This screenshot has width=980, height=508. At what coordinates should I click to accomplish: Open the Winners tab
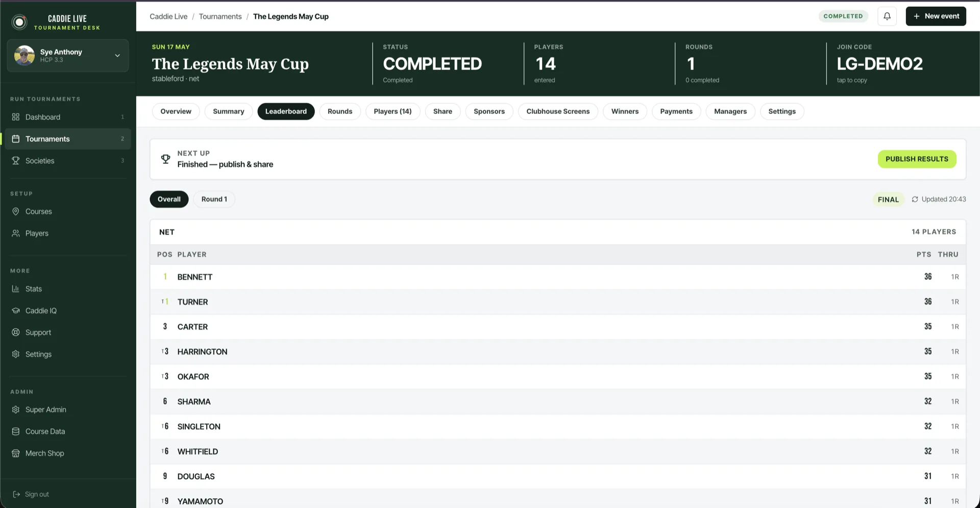pos(625,111)
